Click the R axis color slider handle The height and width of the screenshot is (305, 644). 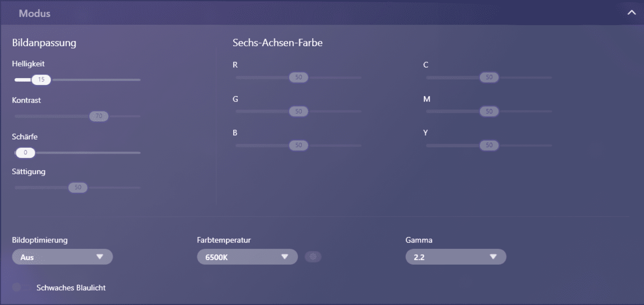click(x=299, y=77)
